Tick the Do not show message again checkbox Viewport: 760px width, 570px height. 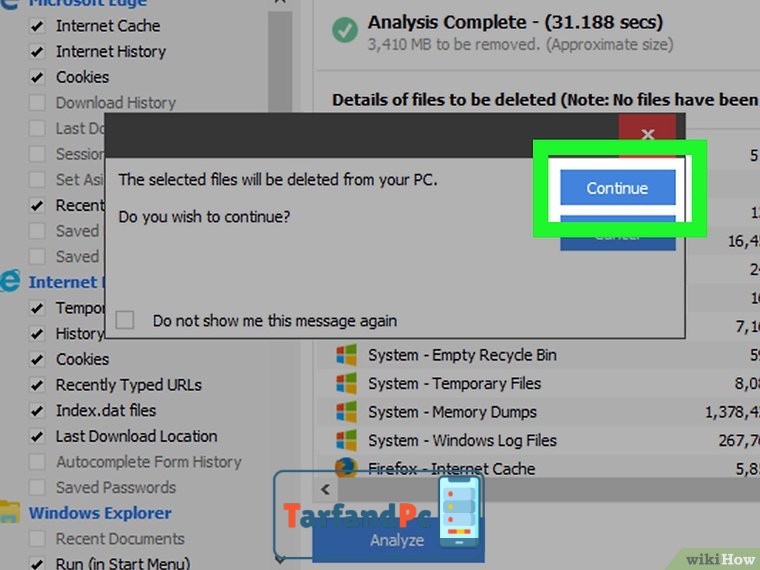[x=125, y=320]
